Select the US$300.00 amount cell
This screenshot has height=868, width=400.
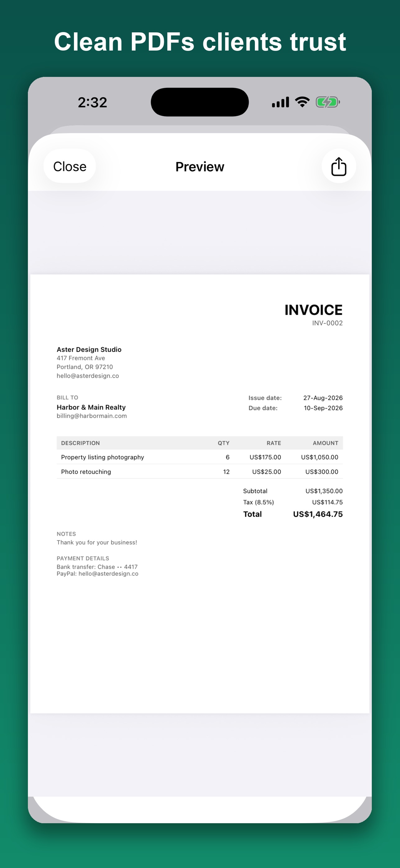click(x=322, y=472)
